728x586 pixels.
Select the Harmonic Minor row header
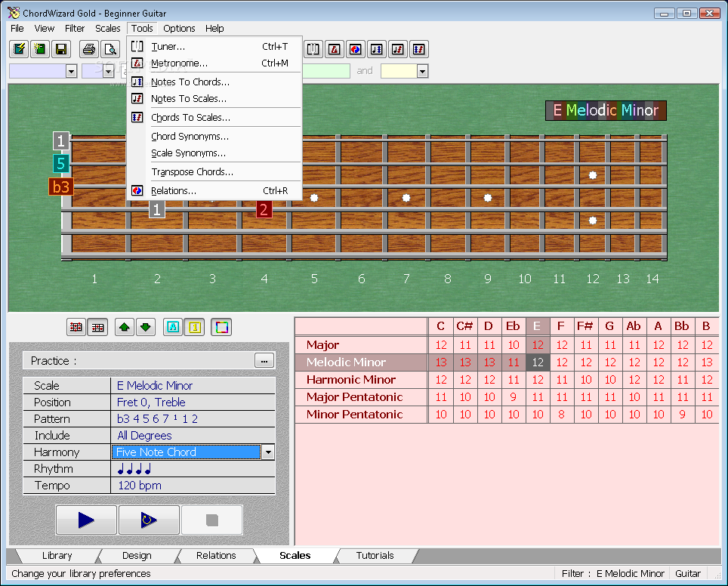pyautogui.click(x=361, y=380)
